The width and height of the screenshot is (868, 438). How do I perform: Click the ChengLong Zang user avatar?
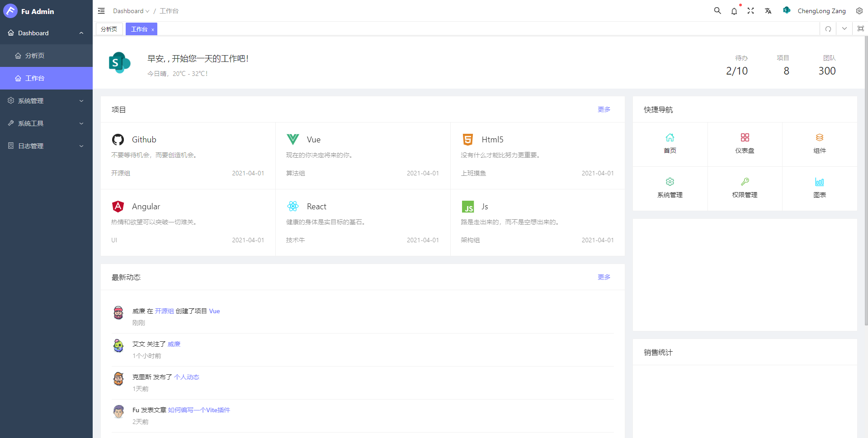[x=787, y=10]
